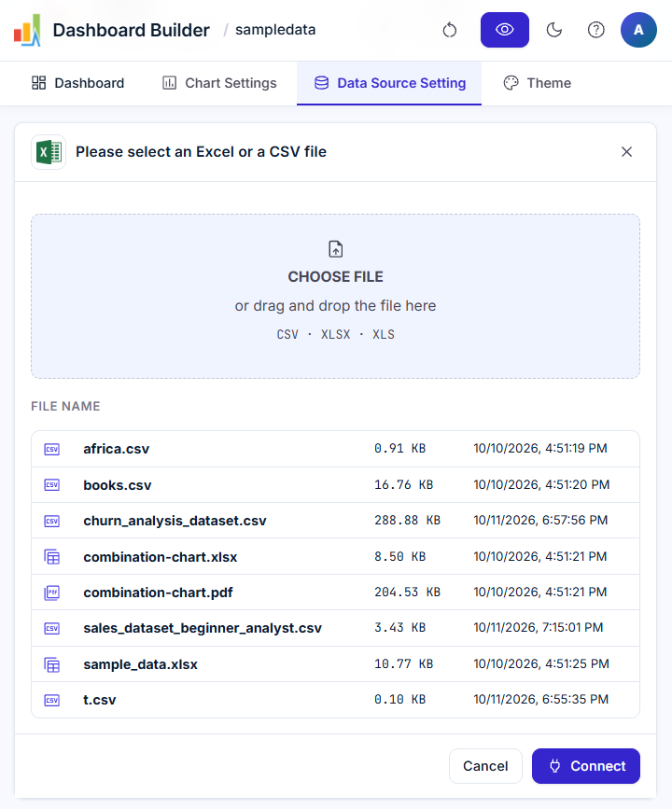
Task: Click CSV icon beside t.csv
Action: [x=51, y=700]
